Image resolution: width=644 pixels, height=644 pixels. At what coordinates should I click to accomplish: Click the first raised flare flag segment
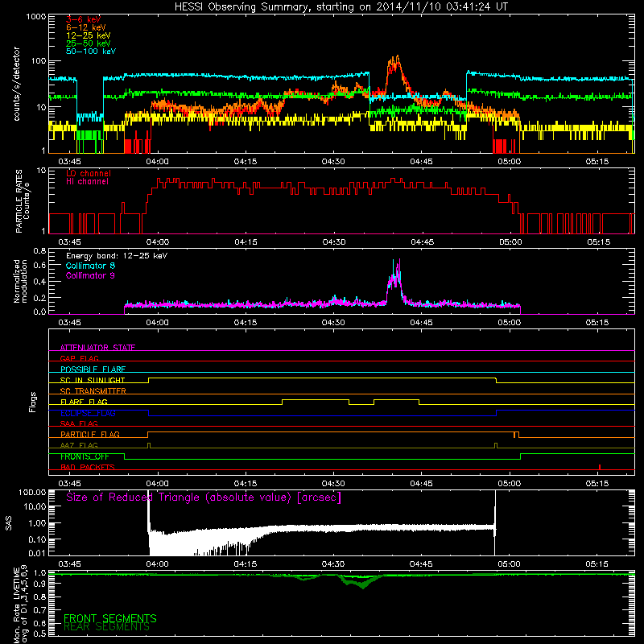click(316, 399)
